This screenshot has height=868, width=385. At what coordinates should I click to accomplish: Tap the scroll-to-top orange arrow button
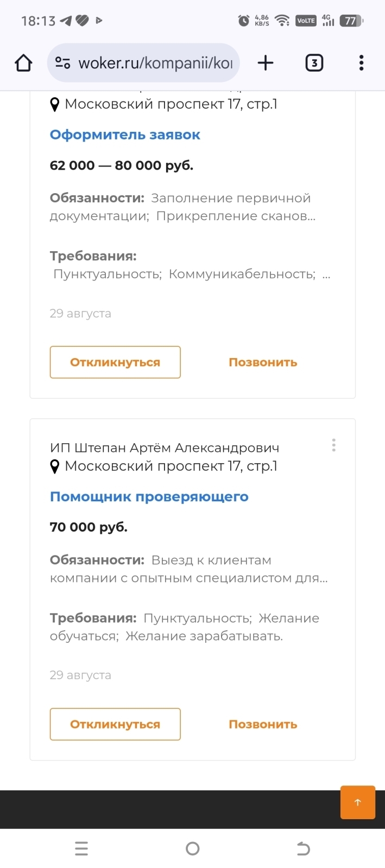pos(357,802)
